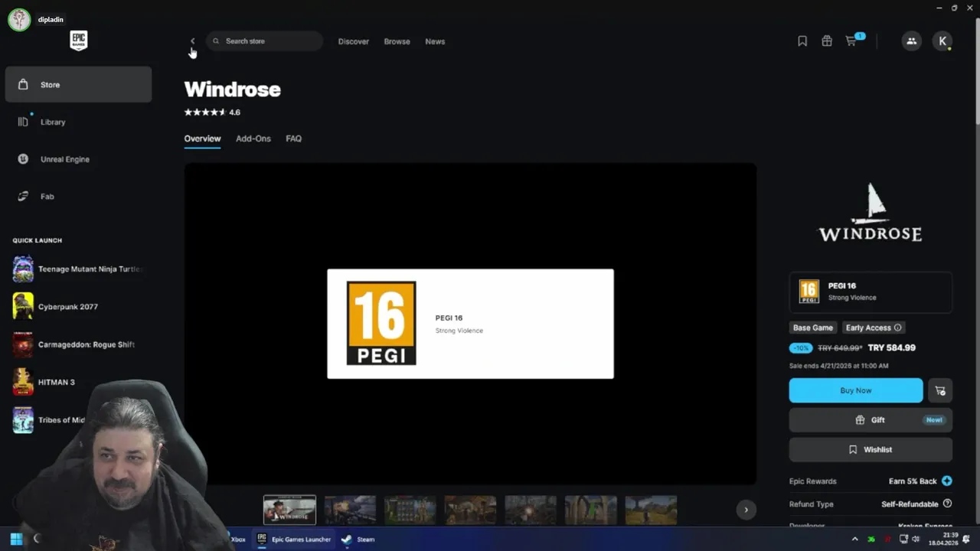Click the volume icon in system tray
Viewport: 980px width, 551px height.
click(x=916, y=540)
